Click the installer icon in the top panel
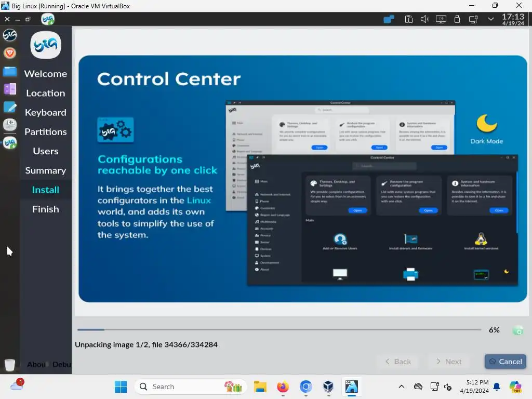The width and height of the screenshot is (532, 399). coord(48,19)
